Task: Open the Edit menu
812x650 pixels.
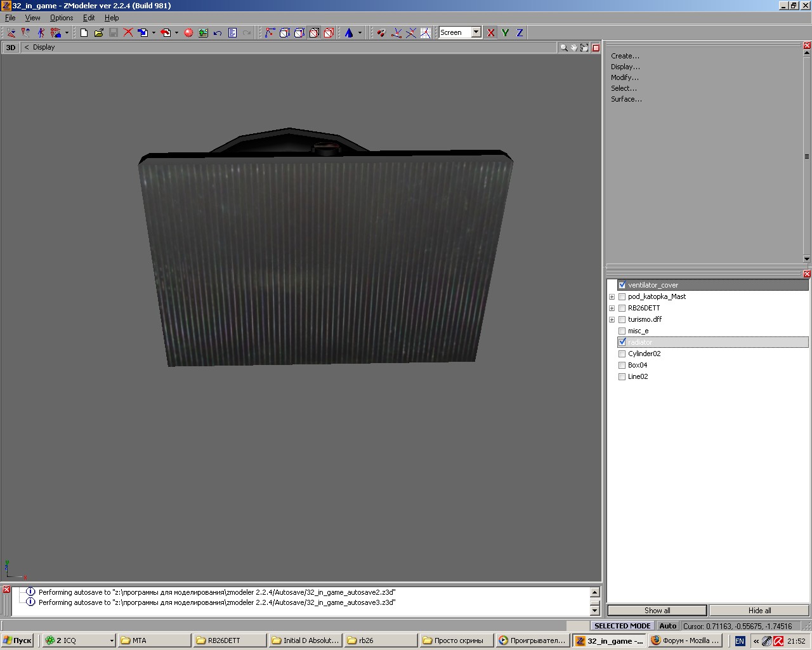Action: point(89,18)
